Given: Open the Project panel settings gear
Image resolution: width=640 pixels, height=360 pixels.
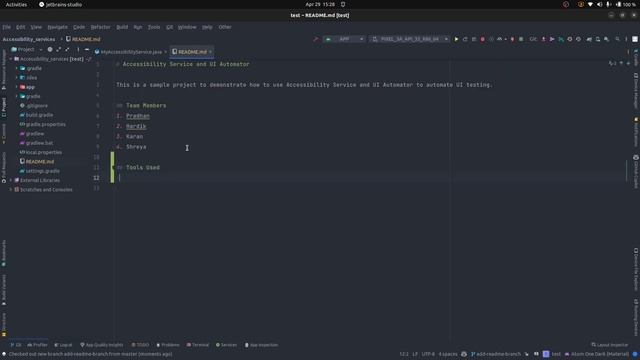Looking at the screenshot, I should click(50, 49).
